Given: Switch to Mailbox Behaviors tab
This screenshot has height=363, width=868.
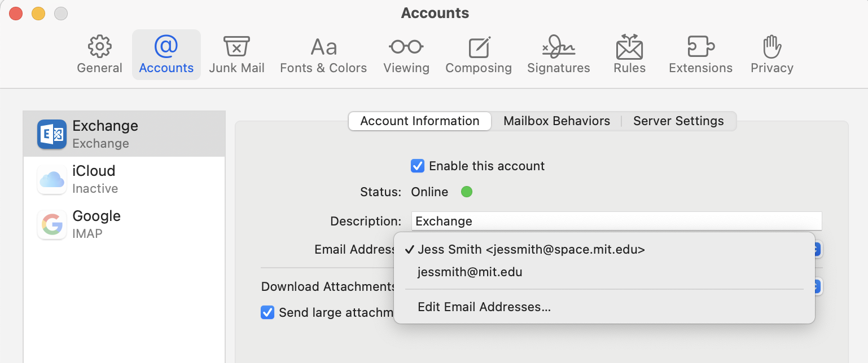Looking at the screenshot, I should [556, 121].
